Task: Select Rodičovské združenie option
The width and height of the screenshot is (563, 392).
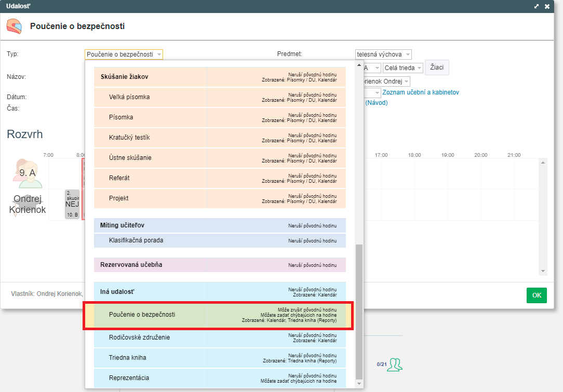Action: pos(139,337)
